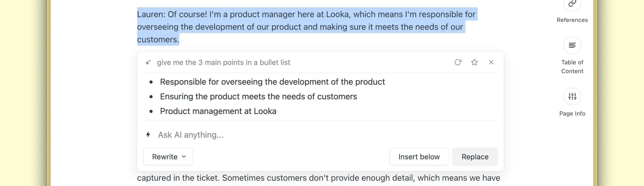Click bullet 'Product management at Looka'

[218, 111]
